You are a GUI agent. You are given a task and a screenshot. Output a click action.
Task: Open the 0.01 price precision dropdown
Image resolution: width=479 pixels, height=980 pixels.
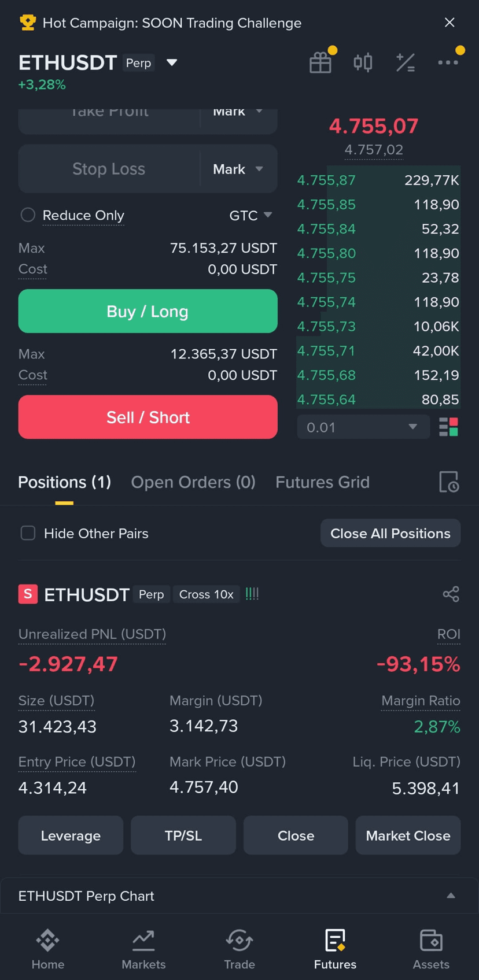click(363, 427)
